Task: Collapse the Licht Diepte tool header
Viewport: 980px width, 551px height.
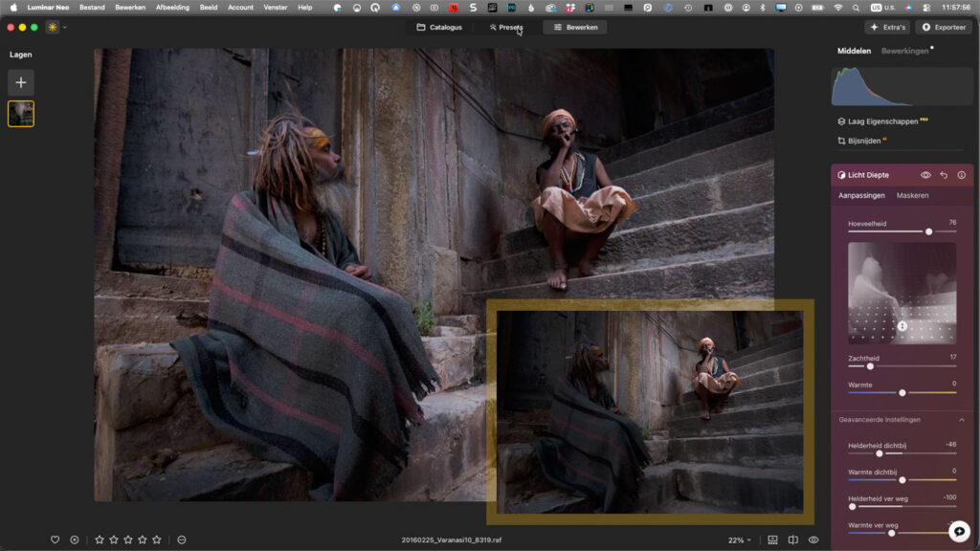Action: click(x=868, y=175)
